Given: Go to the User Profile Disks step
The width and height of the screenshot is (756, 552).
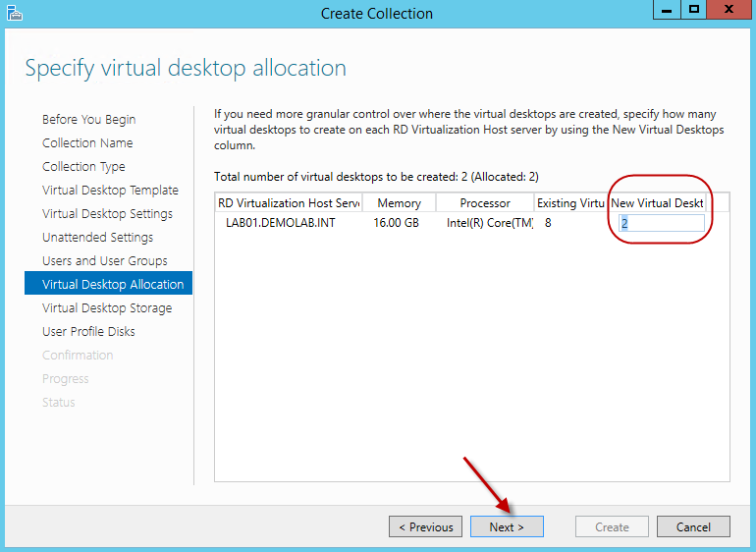Looking at the screenshot, I should point(88,332).
